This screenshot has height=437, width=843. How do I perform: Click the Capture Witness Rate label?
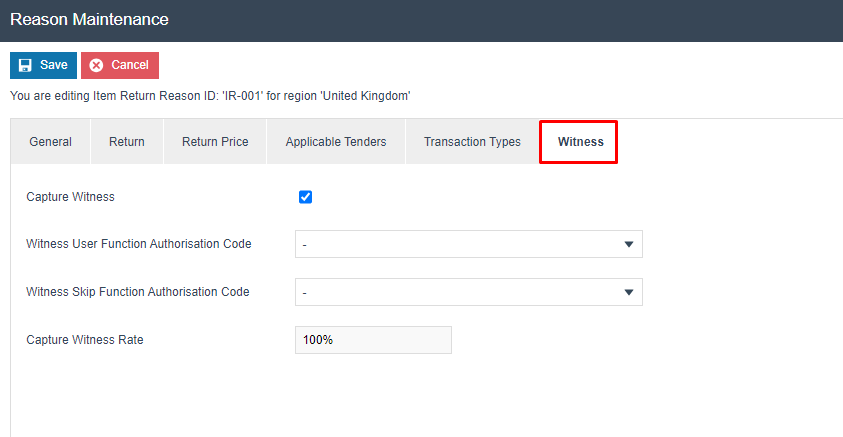click(85, 340)
